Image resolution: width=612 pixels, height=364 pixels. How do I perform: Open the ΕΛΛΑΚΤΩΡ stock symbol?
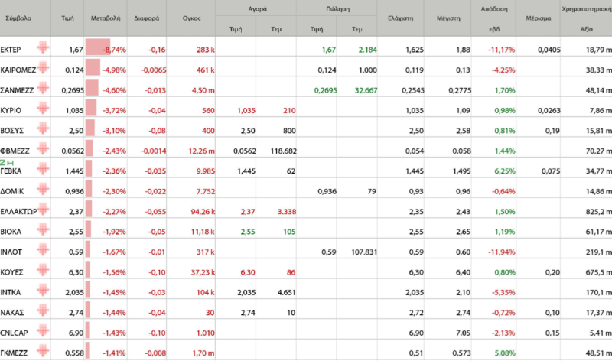click(x=18, y=212)
